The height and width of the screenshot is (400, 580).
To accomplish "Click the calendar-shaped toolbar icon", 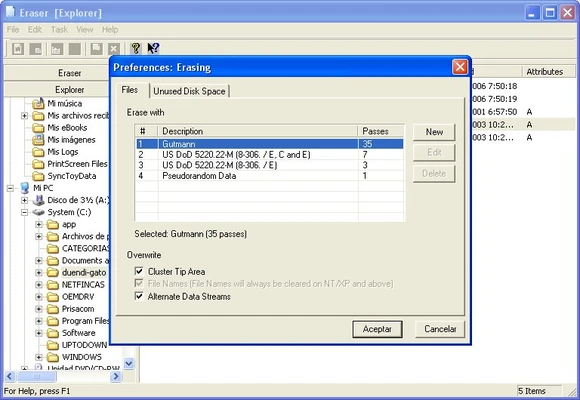I will (57, 48).
